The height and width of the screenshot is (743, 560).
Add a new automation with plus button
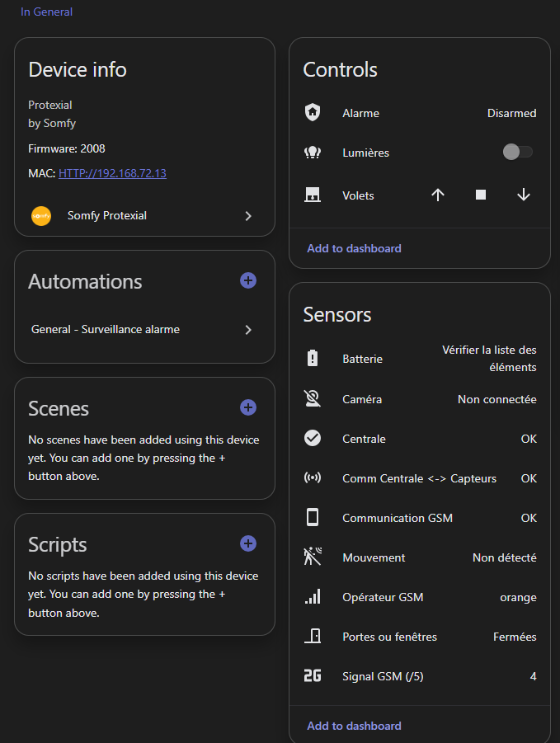(x=248, y=281)
